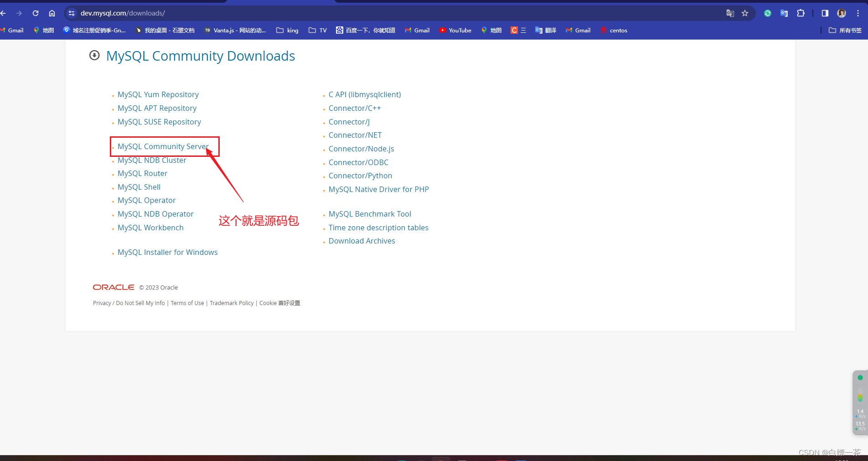
Task: Open Connector/C++ link
Action: 355,108
